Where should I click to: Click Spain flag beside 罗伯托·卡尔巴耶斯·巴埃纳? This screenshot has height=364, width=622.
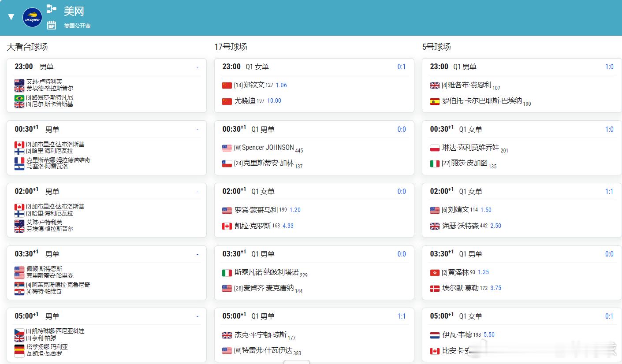(435, 101)
